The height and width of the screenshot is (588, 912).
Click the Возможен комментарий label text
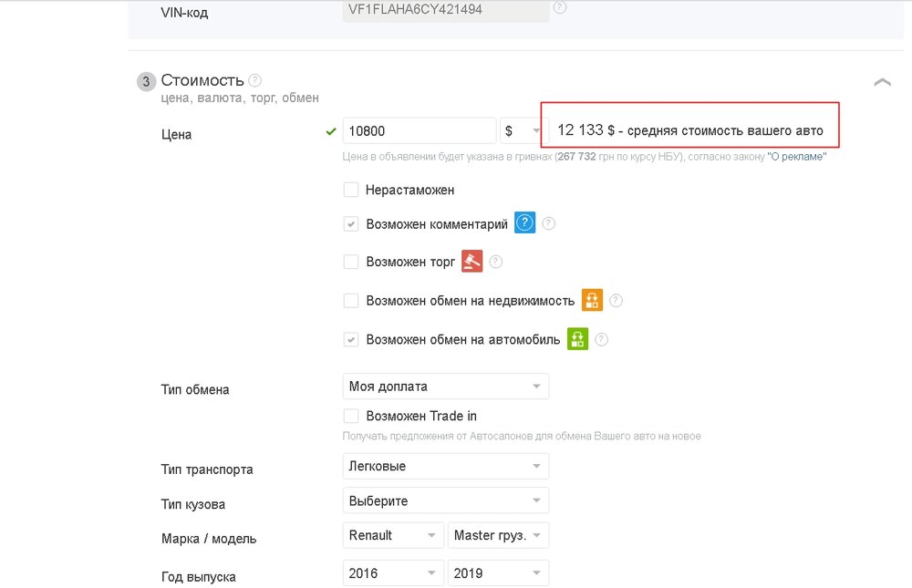[437, 224]
